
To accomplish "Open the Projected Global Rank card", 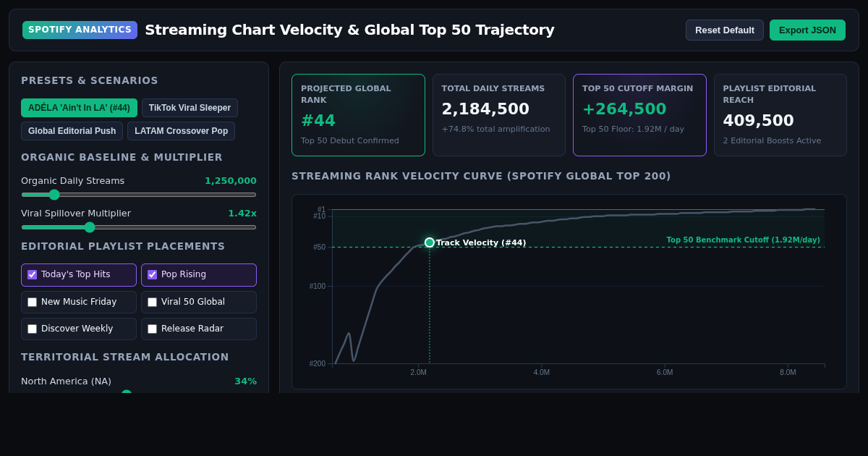I will [358, 115].
